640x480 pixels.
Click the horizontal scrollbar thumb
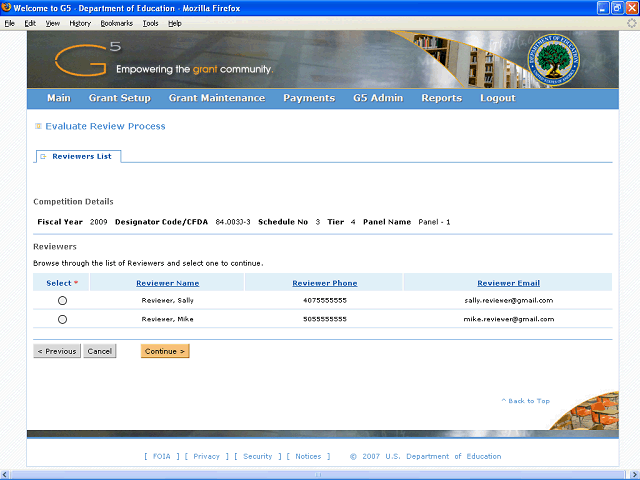tap(318, 475)
